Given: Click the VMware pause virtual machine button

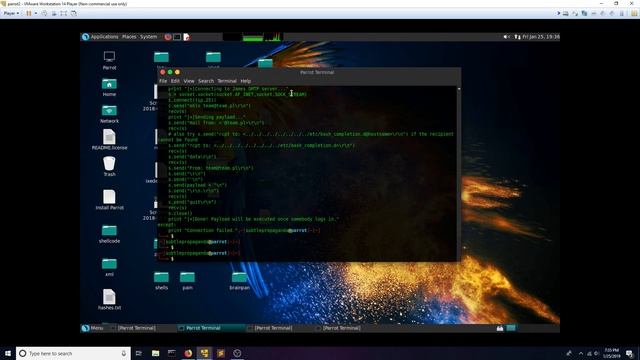Looking at the screenshot, I should pos(29,13).
